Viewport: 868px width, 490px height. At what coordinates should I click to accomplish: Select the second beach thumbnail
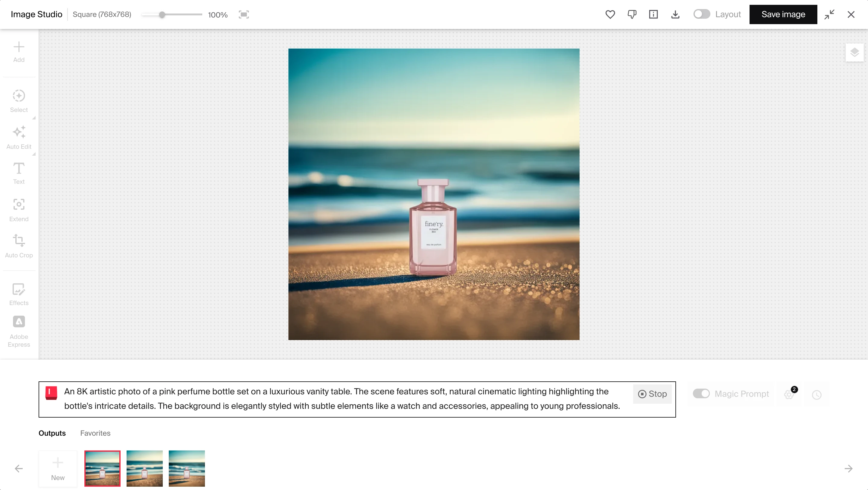coord(144,469)
